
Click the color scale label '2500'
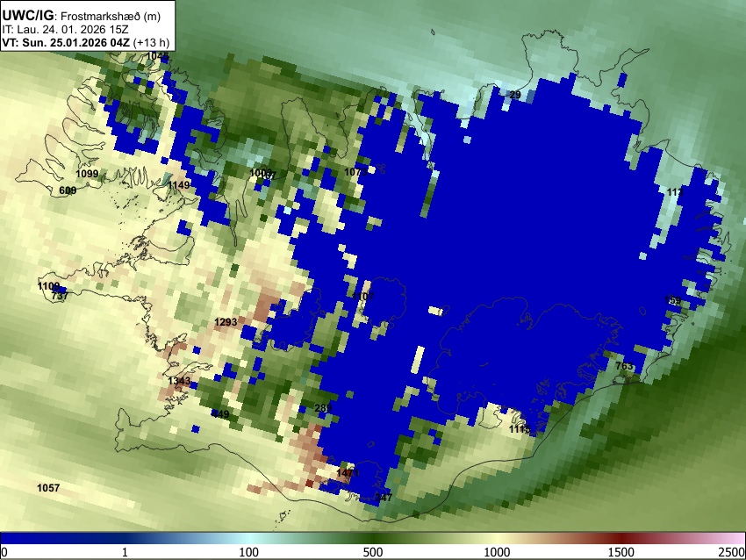point(733,552)
